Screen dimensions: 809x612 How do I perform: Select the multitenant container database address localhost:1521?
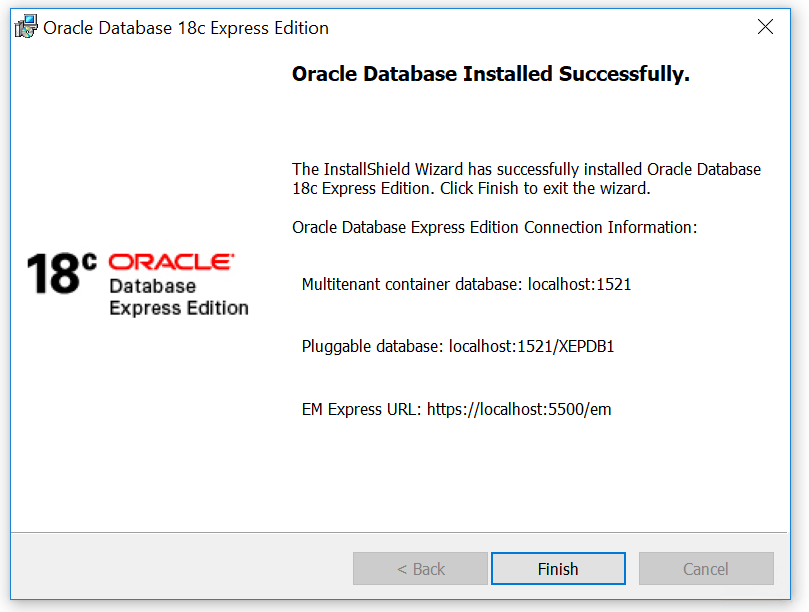[579, 284]
